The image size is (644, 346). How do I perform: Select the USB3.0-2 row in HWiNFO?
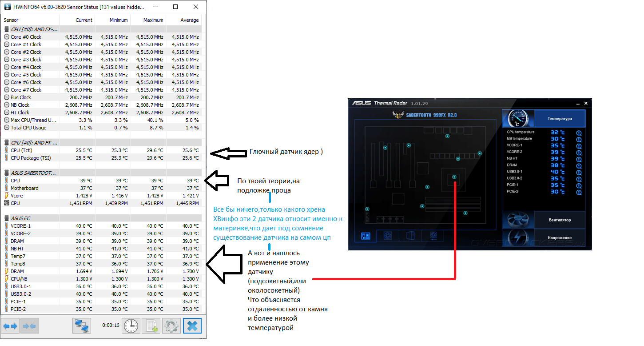pyautogui.click(x=102, y=294)
